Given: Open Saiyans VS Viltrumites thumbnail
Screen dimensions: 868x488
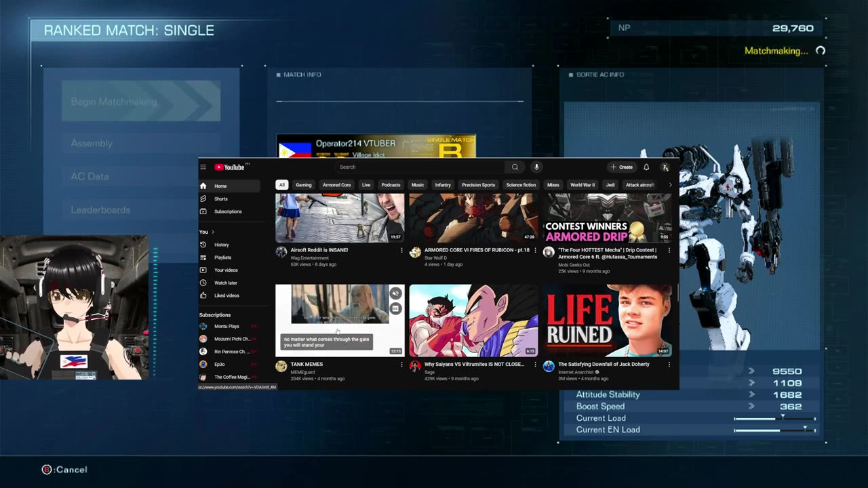Looking at the screenshot, I should click(474, 321).
